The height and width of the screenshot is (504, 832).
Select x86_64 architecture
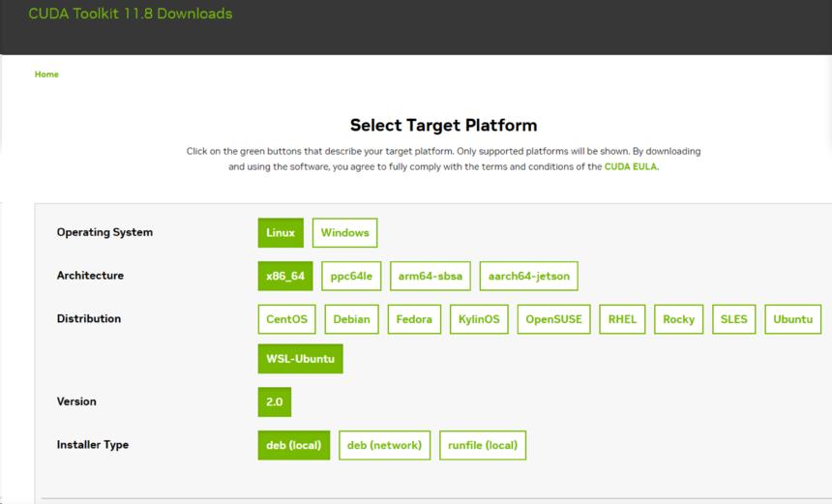[x=285, y=276]
